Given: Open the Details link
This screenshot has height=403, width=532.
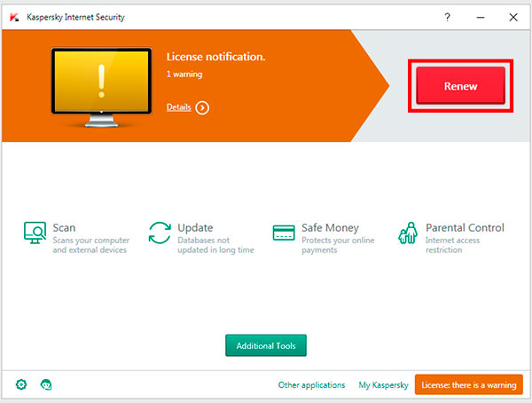Looking at the screenshot, I should coord(178,107).
